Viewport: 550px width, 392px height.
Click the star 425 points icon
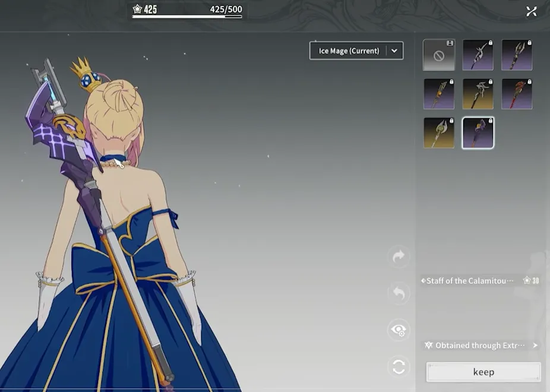click(x=137, y=10)
